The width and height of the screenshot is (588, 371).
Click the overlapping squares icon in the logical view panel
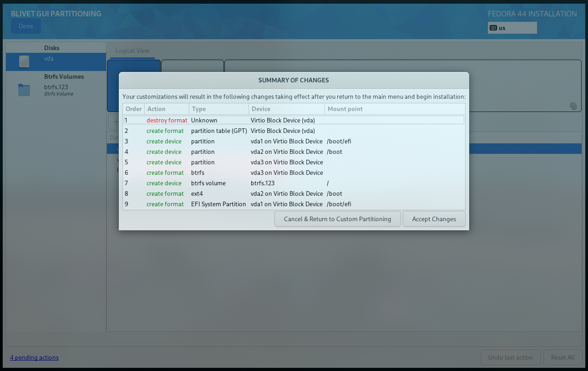coord(573,106)
